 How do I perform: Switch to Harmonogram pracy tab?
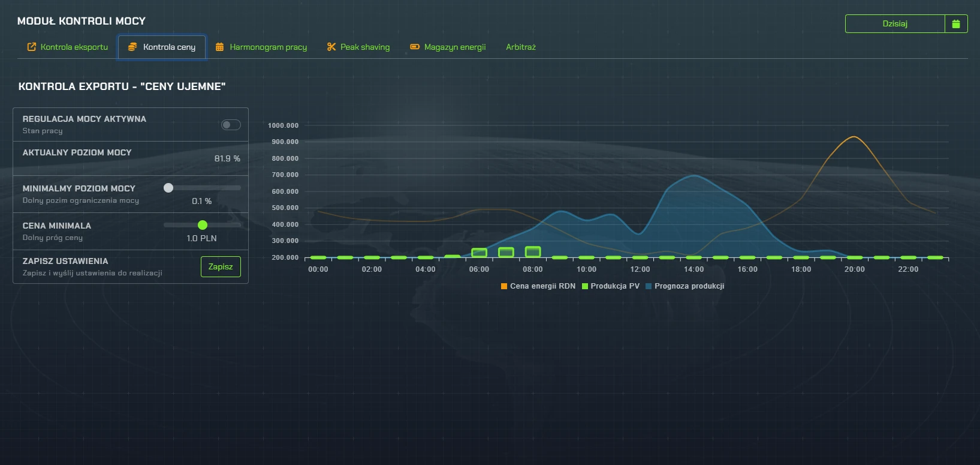(261, 47)
